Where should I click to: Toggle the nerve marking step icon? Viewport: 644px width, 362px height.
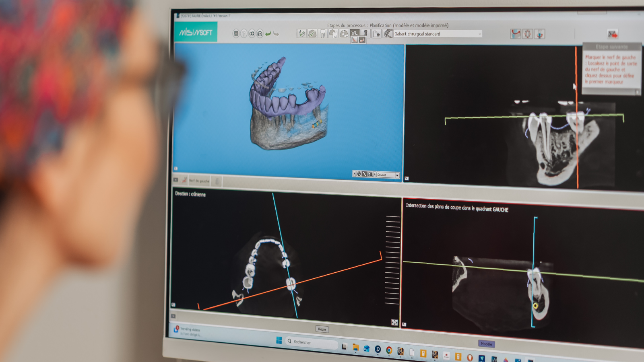click(x=354, y=33)
